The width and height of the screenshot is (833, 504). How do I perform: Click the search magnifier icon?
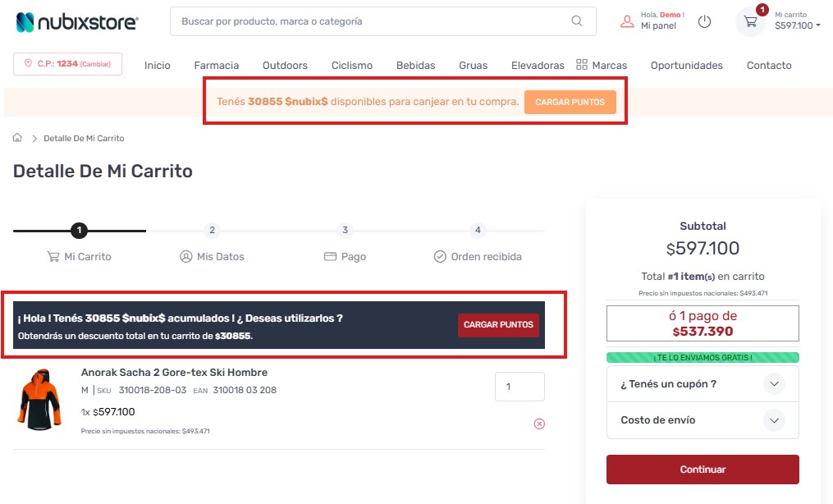pyautogui.click(x=577, y=21)
